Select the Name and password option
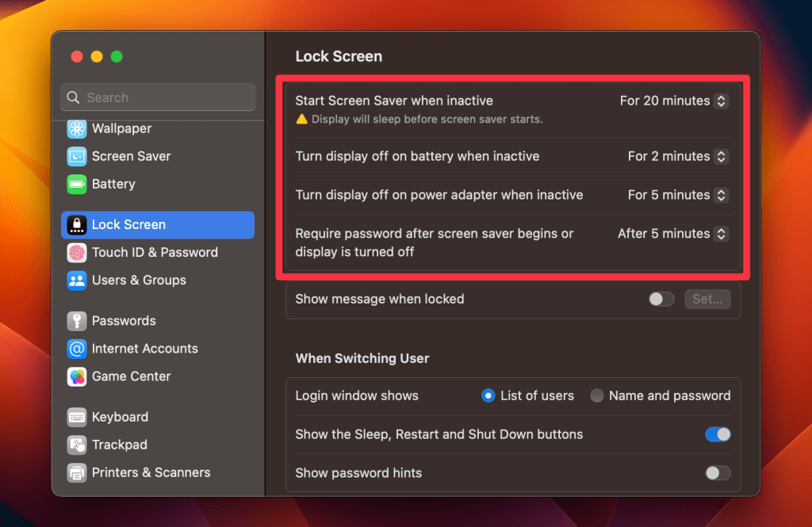This screenshot has width=812, height=527. click(597, 395)
